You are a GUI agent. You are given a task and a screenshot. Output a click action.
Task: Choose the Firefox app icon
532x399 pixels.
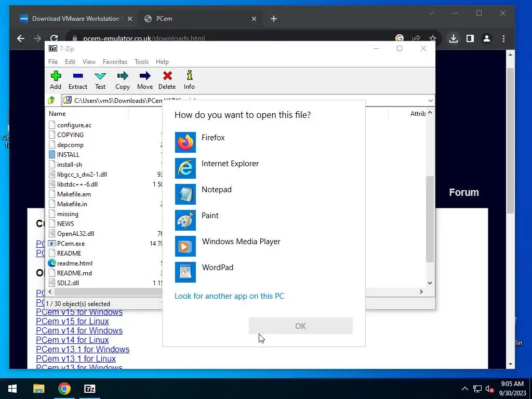(x=185, y=142)
